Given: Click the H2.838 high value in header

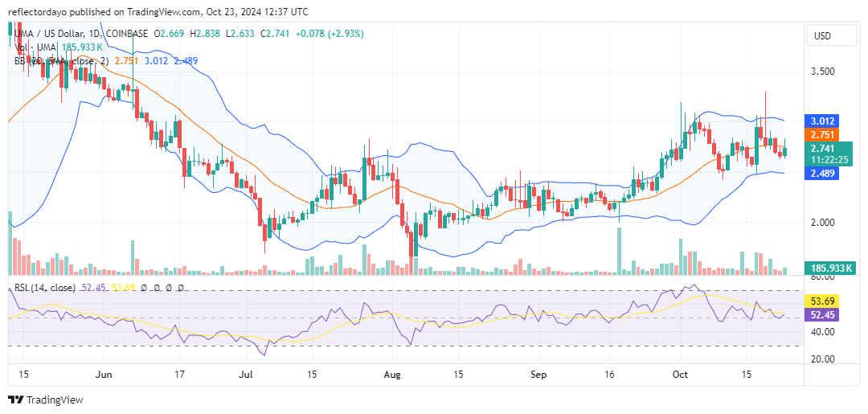Looking at the screenshot, I should 205,34.
